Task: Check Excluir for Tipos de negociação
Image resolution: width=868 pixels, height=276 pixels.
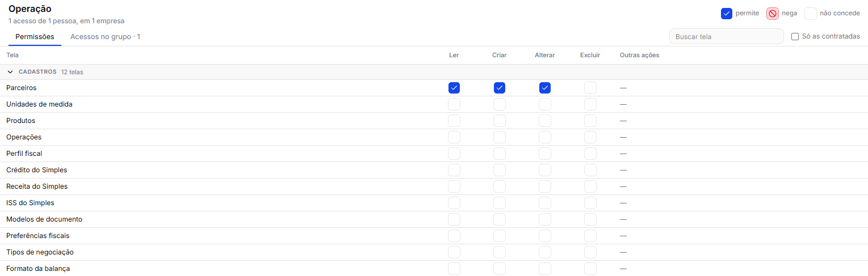Action: (x=590, y=252)
